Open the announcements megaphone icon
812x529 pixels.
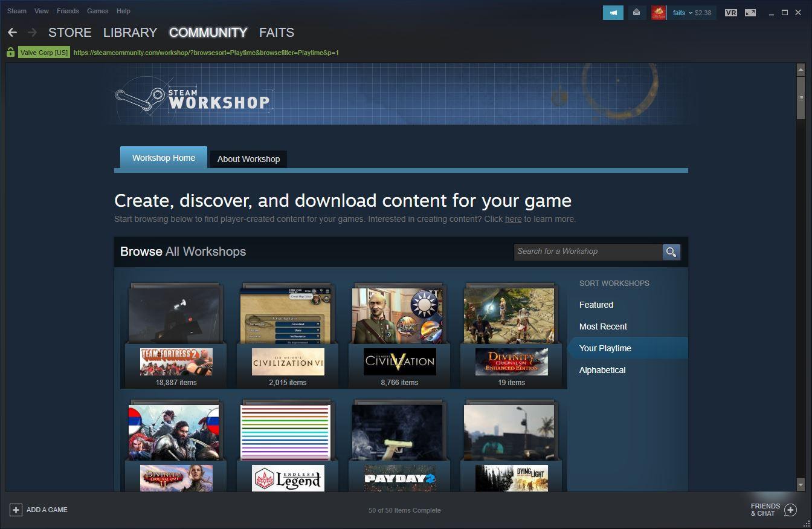pos(613,12)
